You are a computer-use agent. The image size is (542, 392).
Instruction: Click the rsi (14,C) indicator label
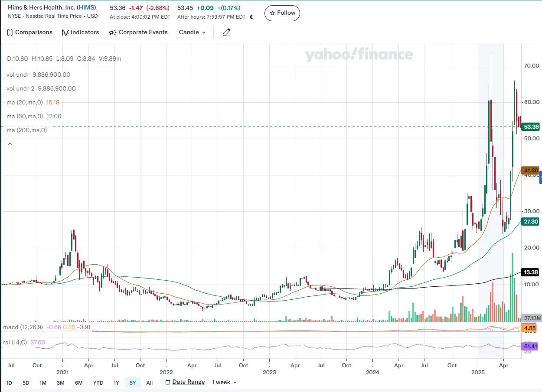coord(15,342)
